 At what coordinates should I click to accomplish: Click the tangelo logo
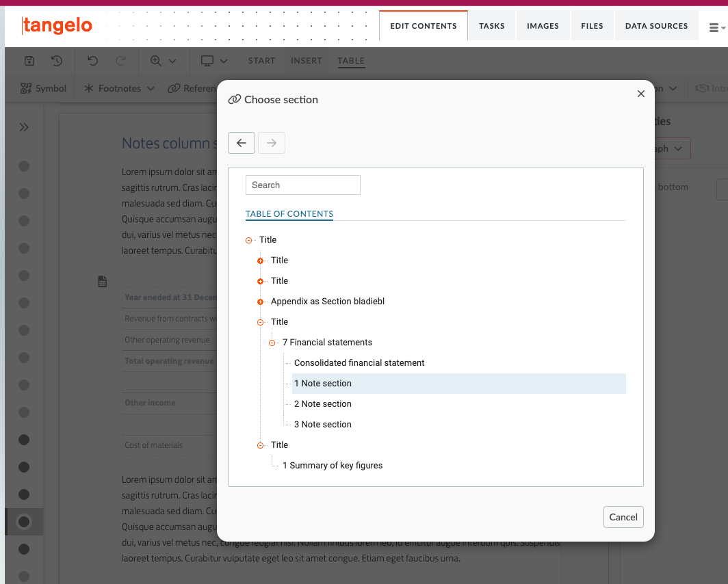[57, 25]
